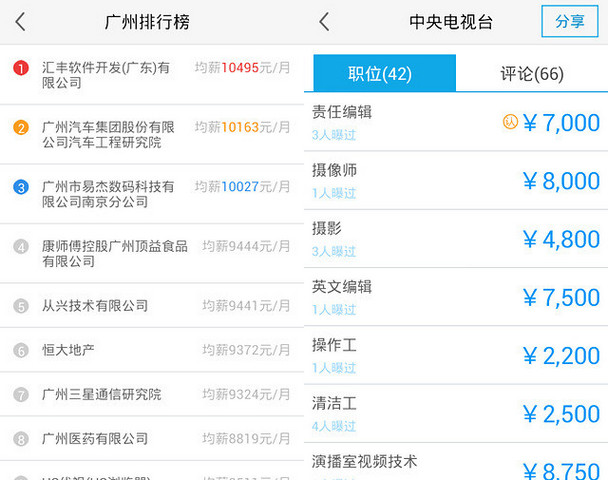
Task: Tap 3人曝过 under 摄影
Action: coord(334,251)
